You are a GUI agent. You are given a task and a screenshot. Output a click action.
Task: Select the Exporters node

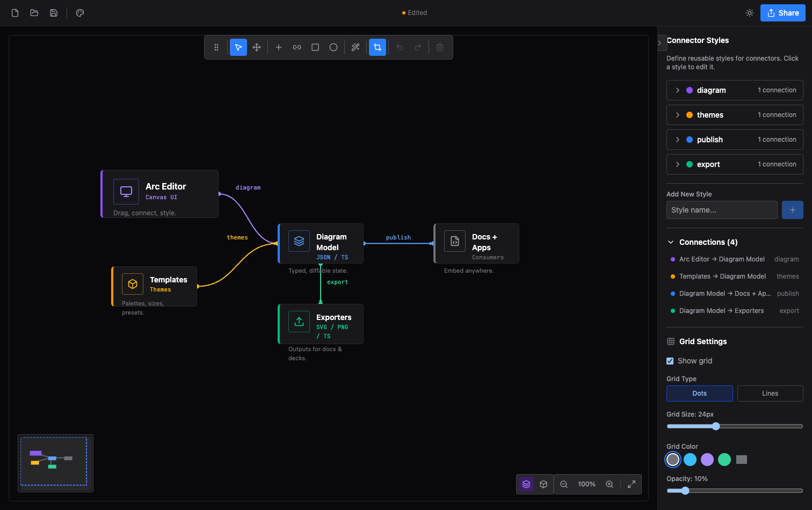coord(321,324)
